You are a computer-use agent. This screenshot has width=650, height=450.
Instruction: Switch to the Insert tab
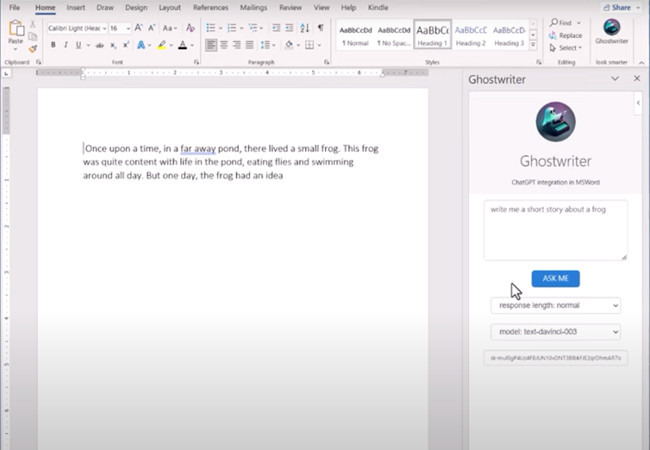pos(76,7)
